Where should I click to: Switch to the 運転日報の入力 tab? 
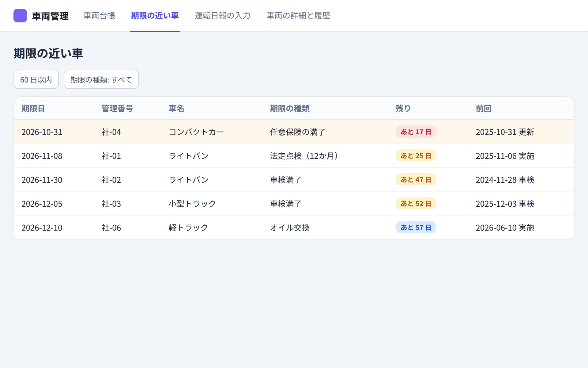click(223, 16)
